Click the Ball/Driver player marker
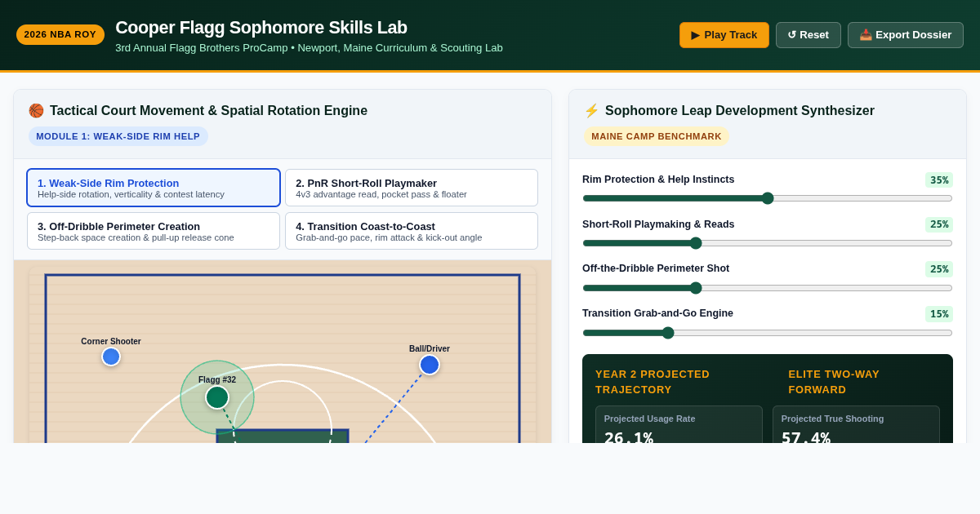Image resolution: width=980 pixels, height=514 pixels. [430, 365]
